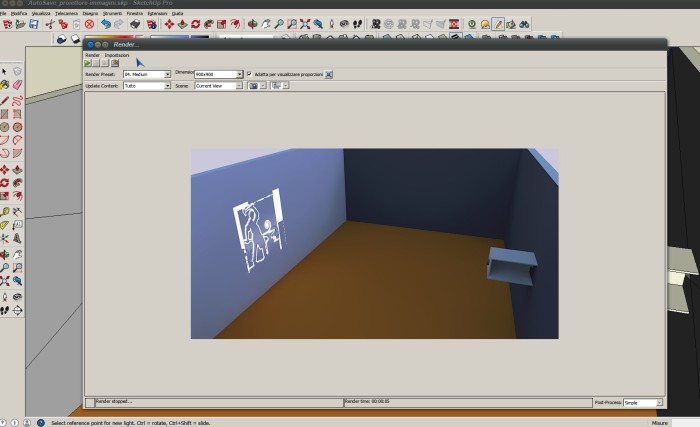Click the binoculars icon in top toolbar

coord(524,24)
